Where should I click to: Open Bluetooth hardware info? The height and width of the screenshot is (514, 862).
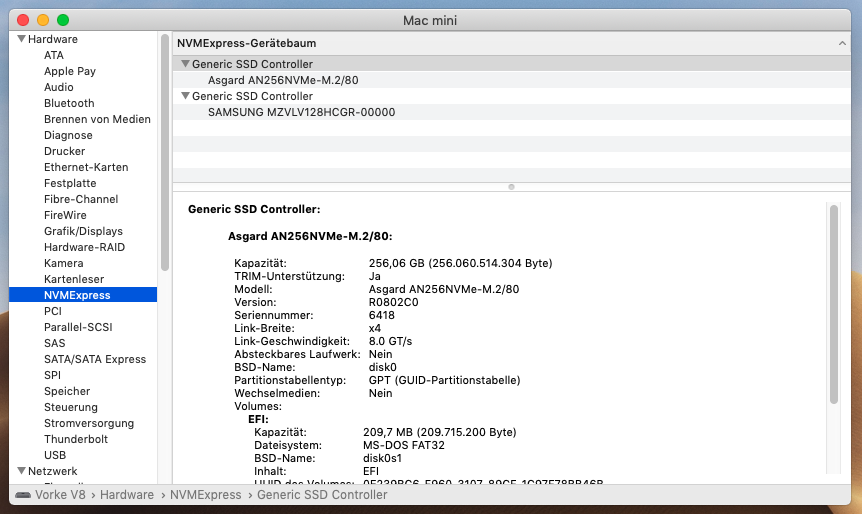(69, 103)
